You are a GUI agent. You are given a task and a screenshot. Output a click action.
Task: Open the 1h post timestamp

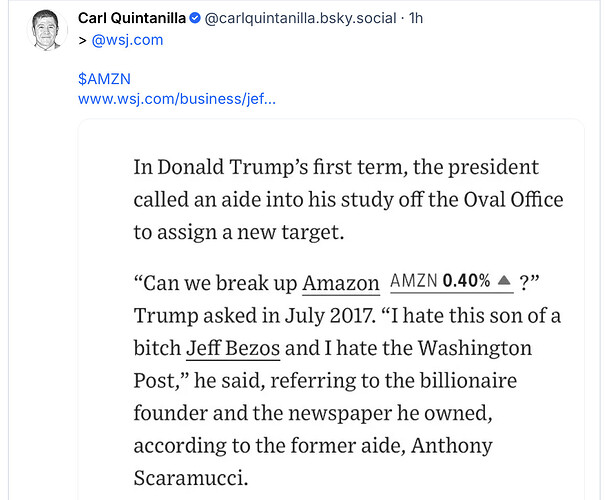point(416,18)
